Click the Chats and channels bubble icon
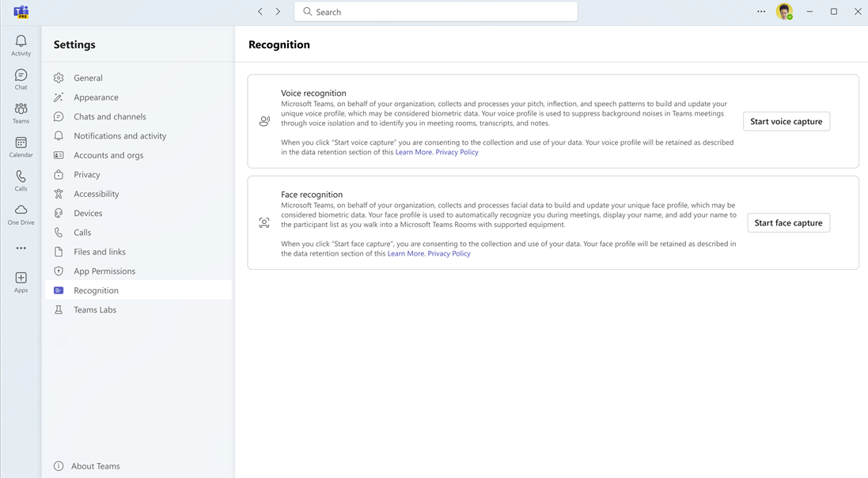This screenshot has height=478, width=868. 59,117
